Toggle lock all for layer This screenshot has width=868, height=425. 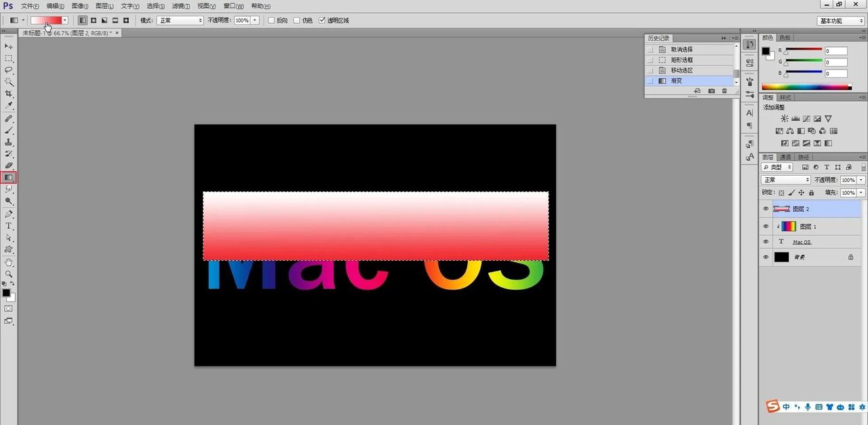811,193
